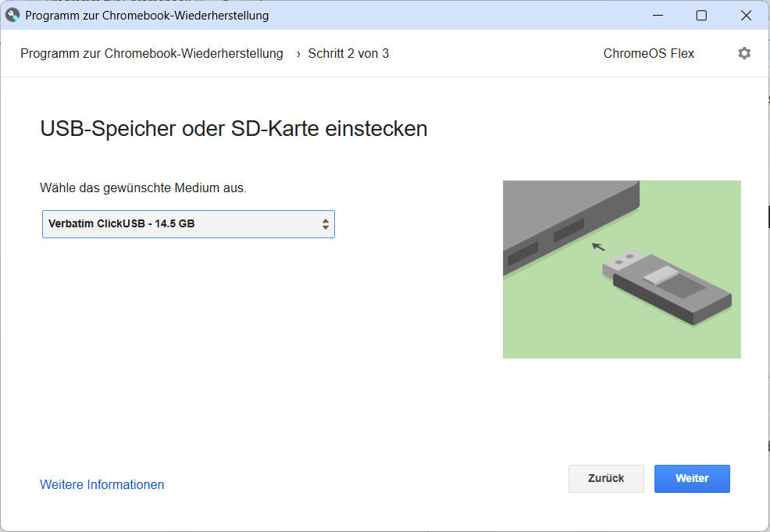Image resolution: width=770 pixels, height=532 pixels.
Task: Open settings via the gear icon
Action: point(744,53)
